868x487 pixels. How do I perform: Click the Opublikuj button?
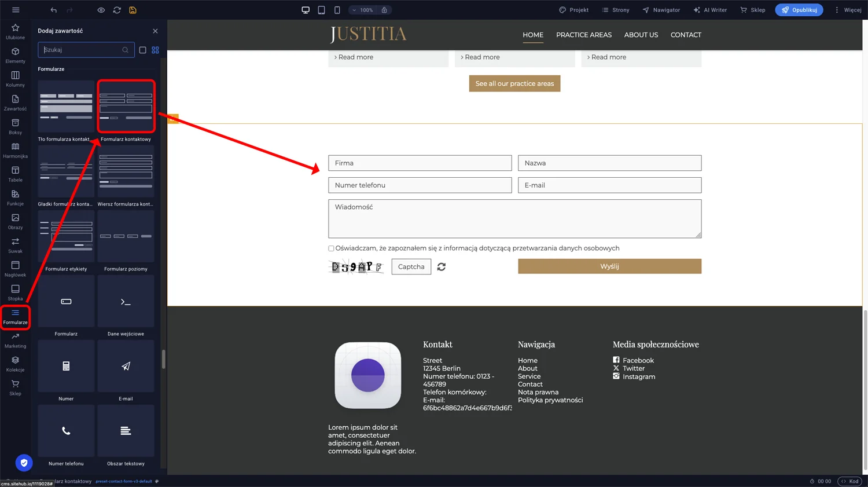tap(799, 9)
